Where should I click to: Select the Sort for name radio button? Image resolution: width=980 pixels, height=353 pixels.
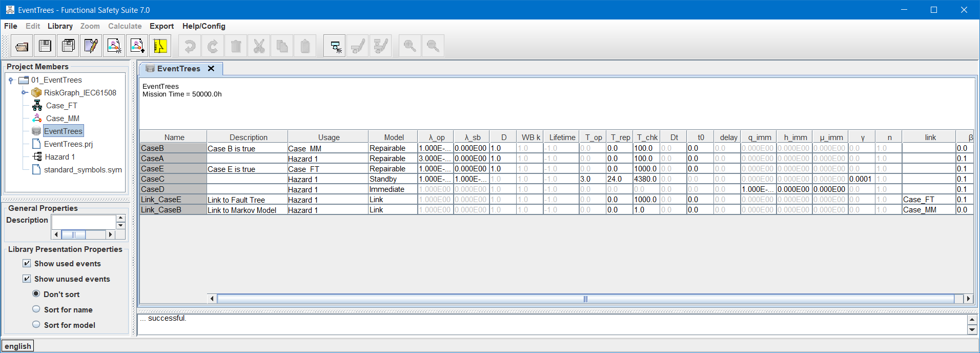[x=36, y=309]
